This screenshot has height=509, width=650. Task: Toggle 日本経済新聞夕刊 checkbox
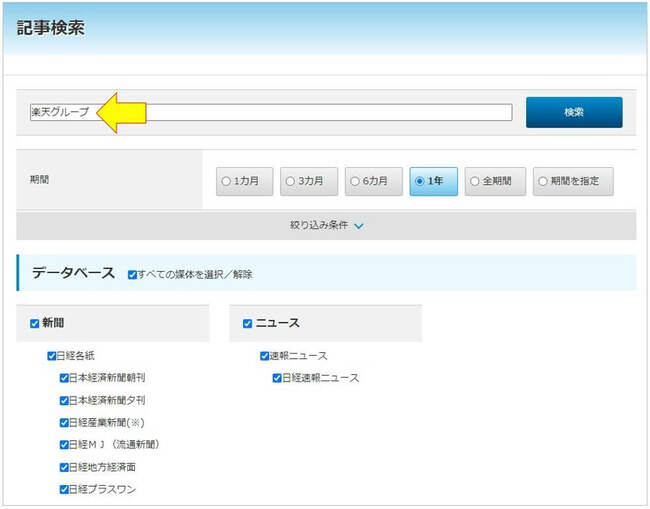[64, 400]
